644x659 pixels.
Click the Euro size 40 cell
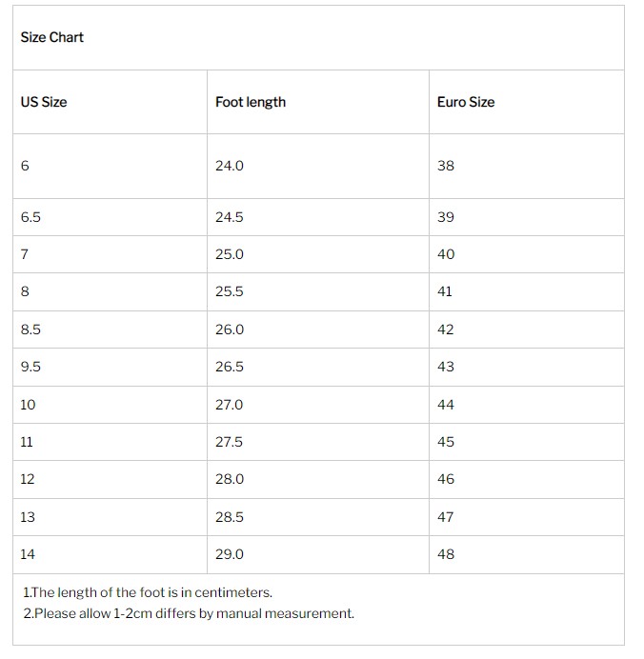[446, 254]
